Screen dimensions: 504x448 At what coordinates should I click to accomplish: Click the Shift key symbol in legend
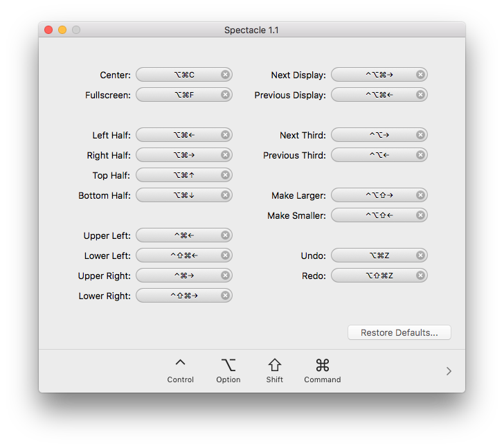[x=274, y=365]
